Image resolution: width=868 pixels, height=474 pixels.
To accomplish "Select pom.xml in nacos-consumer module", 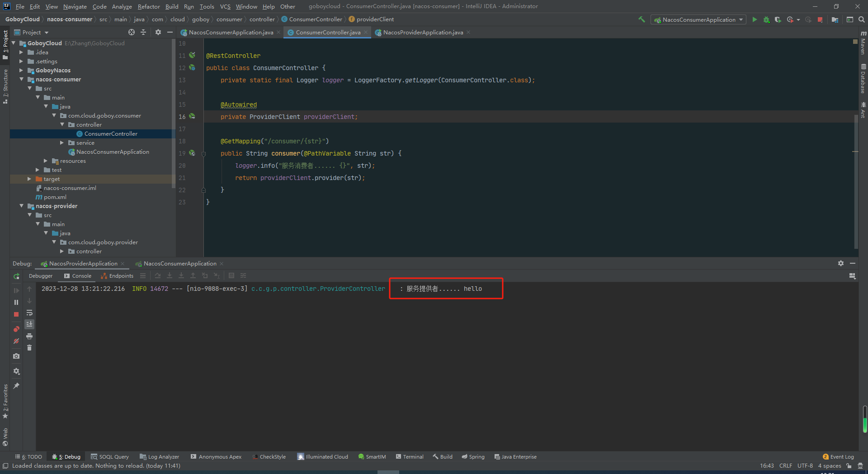I will [x=55, y=197].
